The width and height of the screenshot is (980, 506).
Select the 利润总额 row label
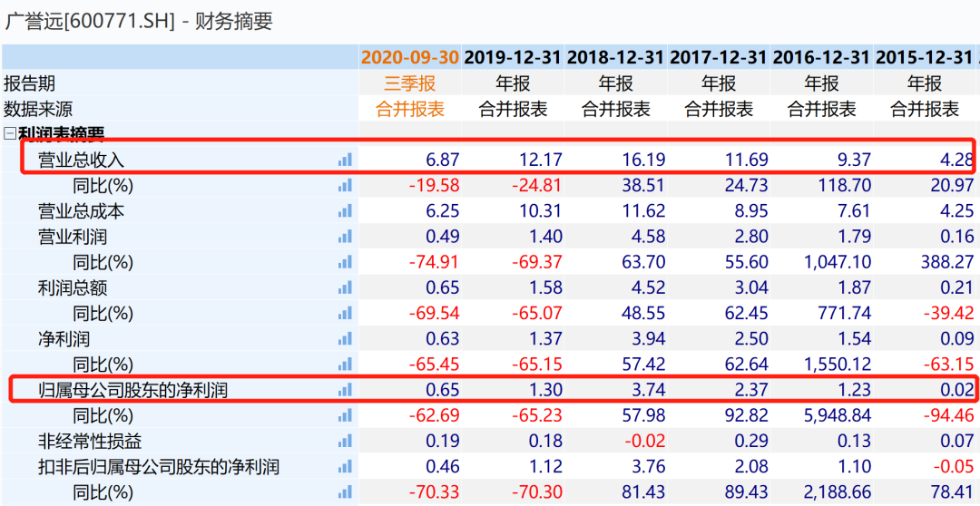(73, 288)
